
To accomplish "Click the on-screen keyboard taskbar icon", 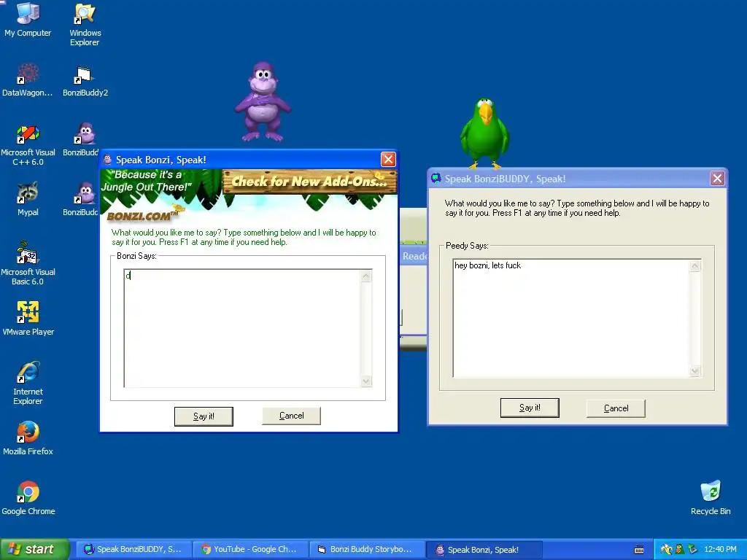I will click(x=639, y=550).
